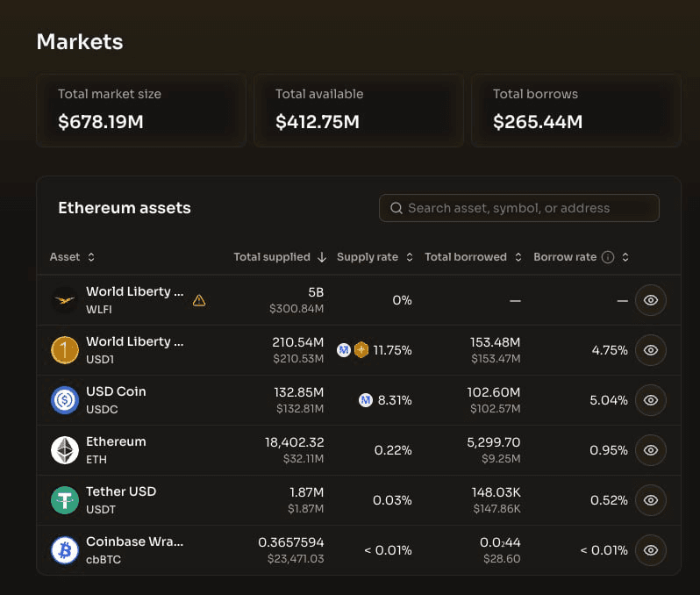Open the Tether USD asset name
Viewport: 700px width, 595px height.
click(121, 491)
